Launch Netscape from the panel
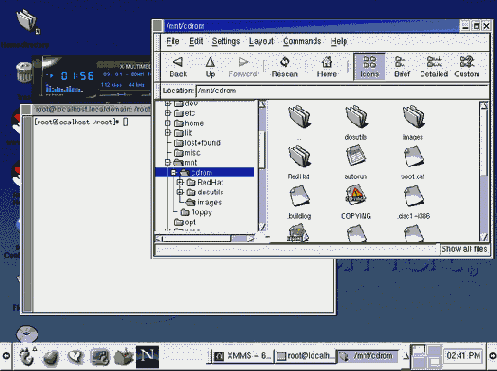497x371 pixels. [147, 356]
